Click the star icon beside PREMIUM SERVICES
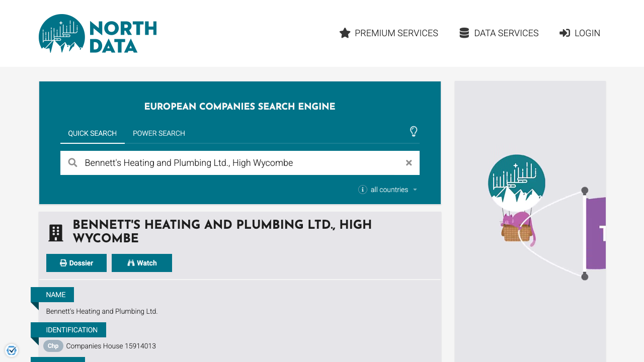The image size is (644, 362). click(x=345, y=33)
